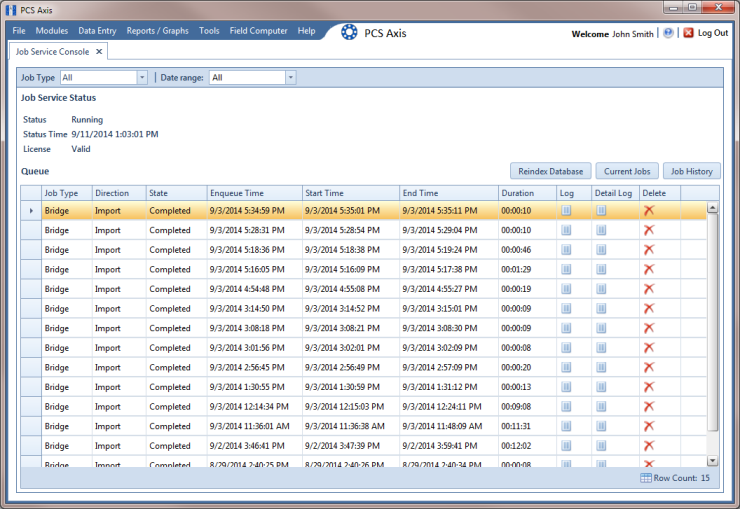
Task: Open Log for the 5:34:59 PM job
Action: (x=566, y=211)
